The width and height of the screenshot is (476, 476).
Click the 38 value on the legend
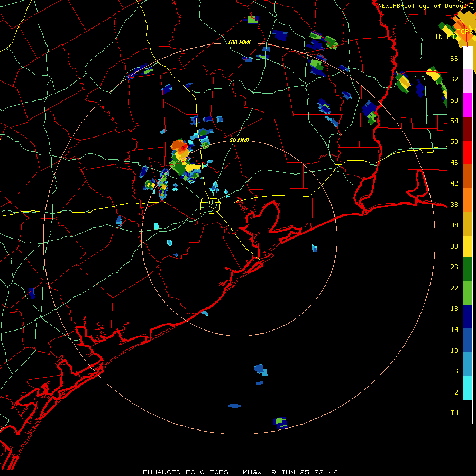[x=454, y=204]
